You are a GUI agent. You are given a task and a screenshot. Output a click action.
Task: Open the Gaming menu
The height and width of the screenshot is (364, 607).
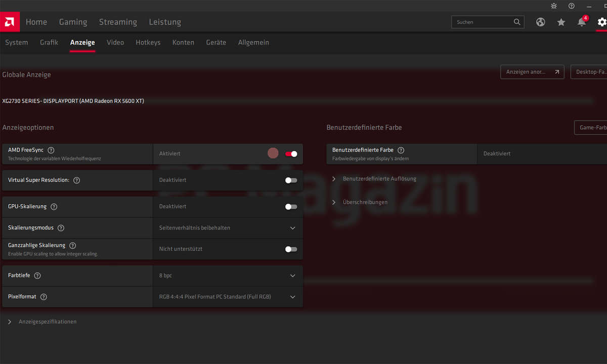tap(73, 22)
